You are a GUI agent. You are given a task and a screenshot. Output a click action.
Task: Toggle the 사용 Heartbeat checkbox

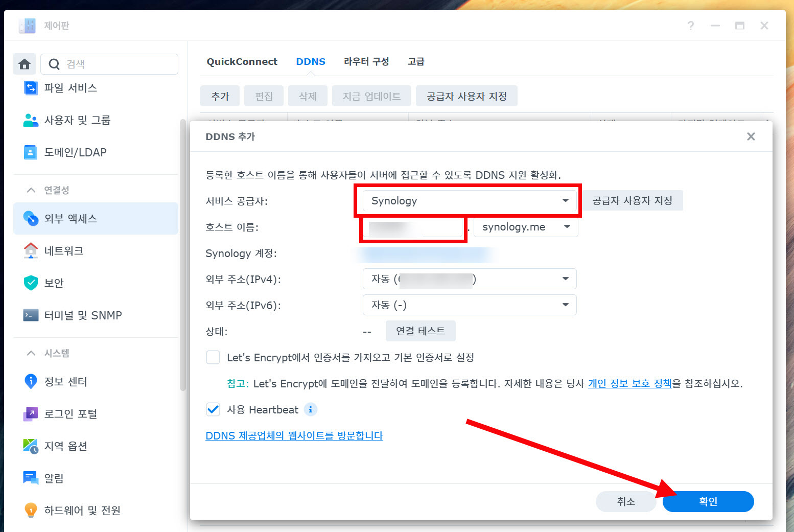tap(213, 409)
